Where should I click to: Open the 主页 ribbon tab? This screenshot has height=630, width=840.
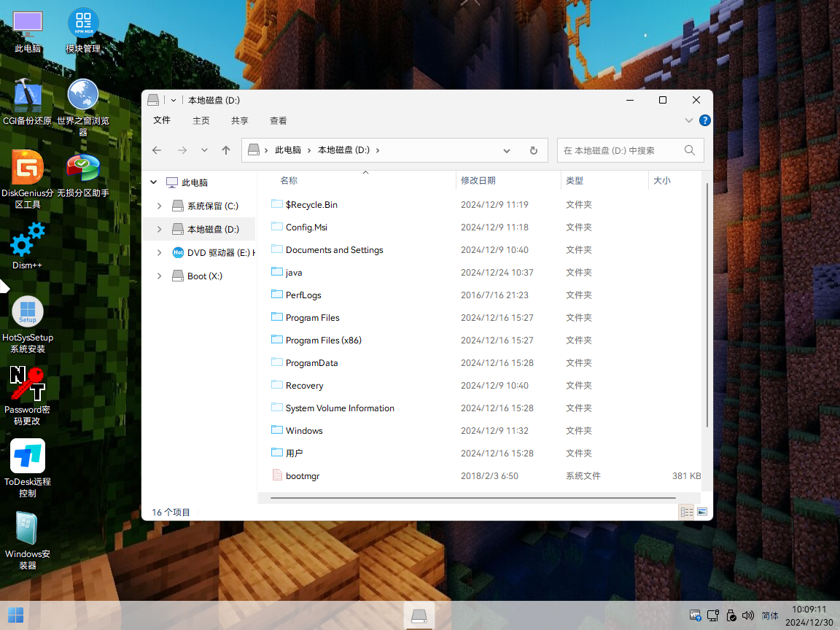[x=201, y=120]
